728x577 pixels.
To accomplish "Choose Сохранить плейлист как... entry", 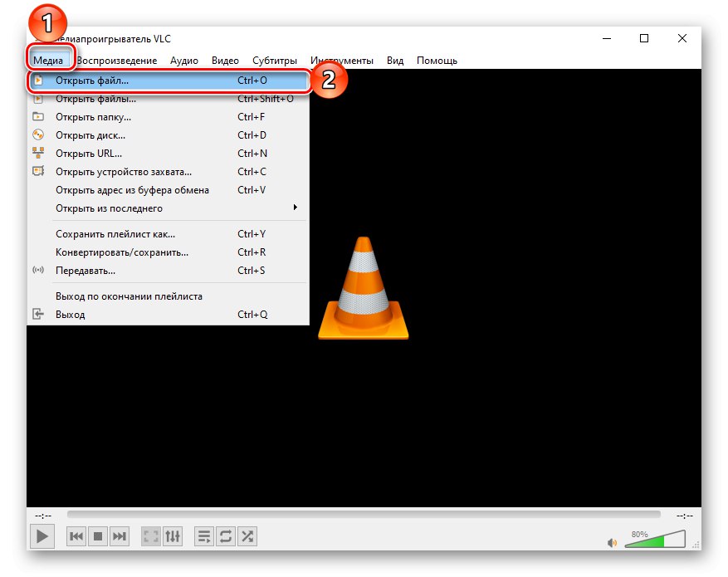I will click(x=168, y=234).
